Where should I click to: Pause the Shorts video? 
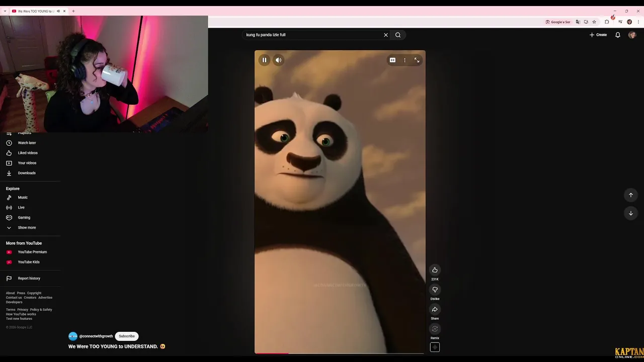264,60
